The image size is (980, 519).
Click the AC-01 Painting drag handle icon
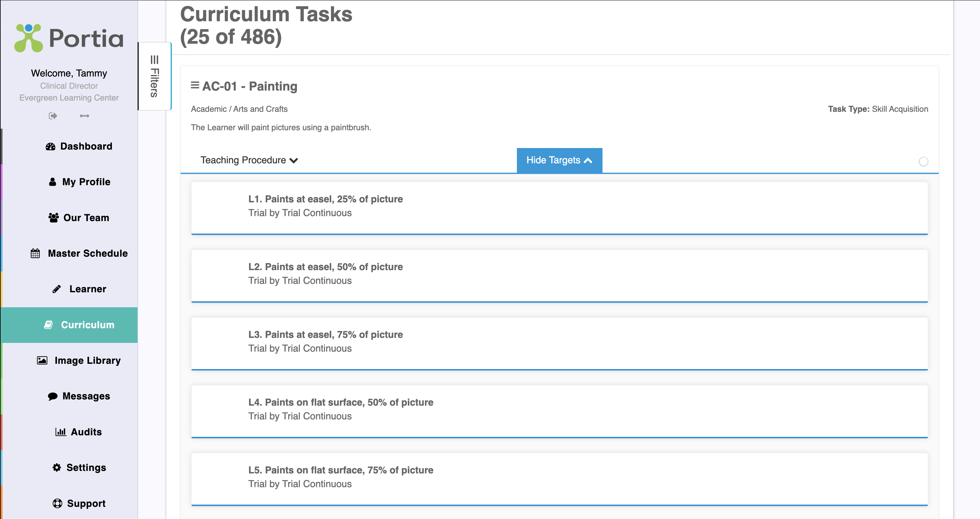coord(195,85)
